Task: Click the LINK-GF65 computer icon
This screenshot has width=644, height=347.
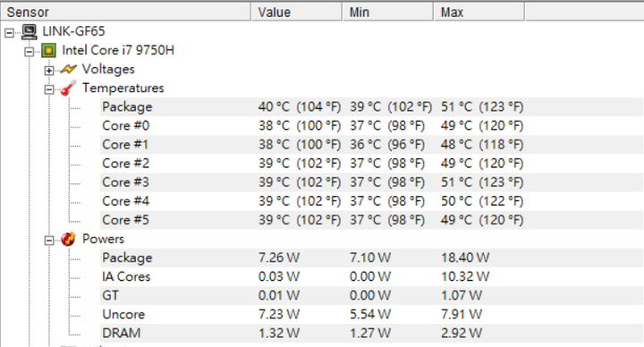Action: 30,31
